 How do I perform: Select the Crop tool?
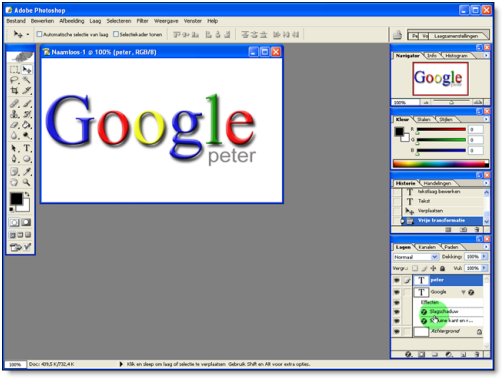[14, 90]
